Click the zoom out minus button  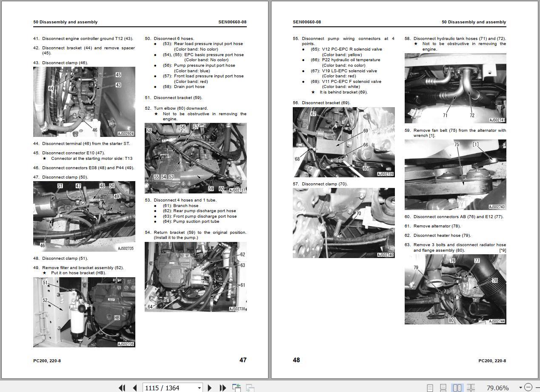[528, 387]
